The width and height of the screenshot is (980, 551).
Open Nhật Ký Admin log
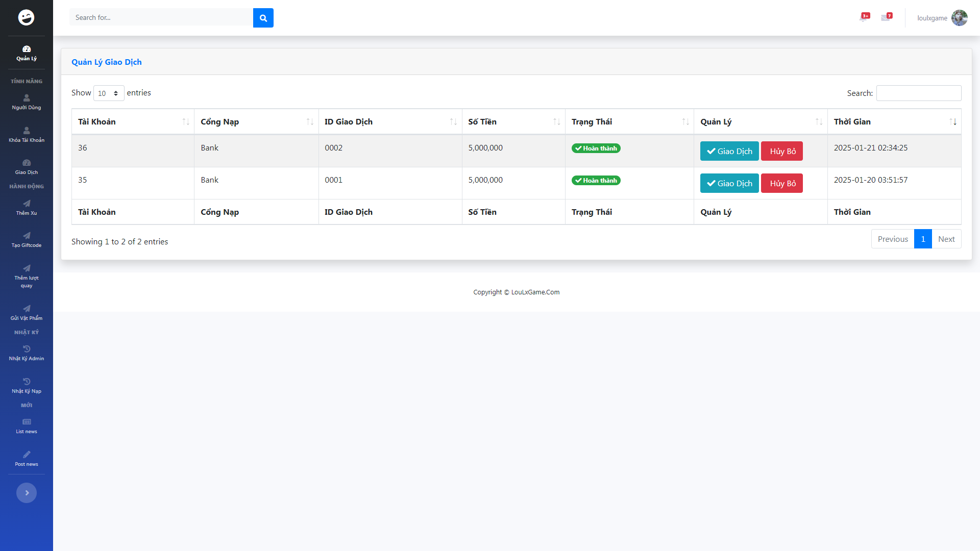(27, 353)
